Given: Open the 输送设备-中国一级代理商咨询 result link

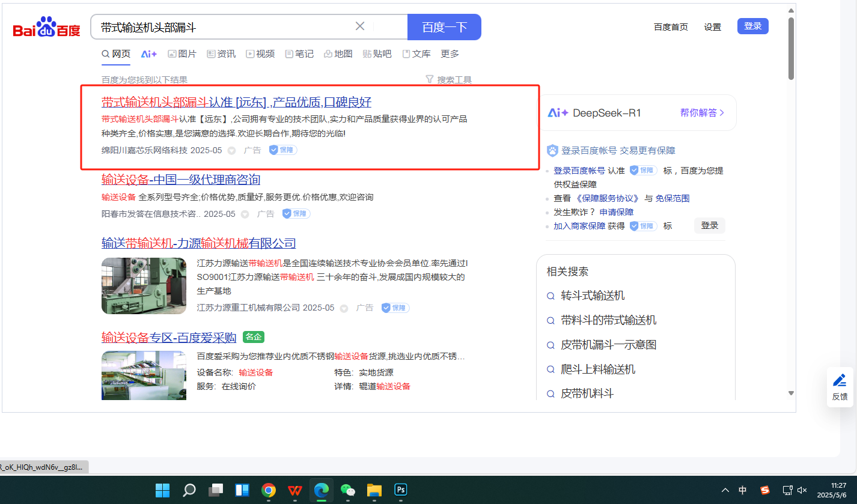Looking at the screenshot, I should pos(181,180).
